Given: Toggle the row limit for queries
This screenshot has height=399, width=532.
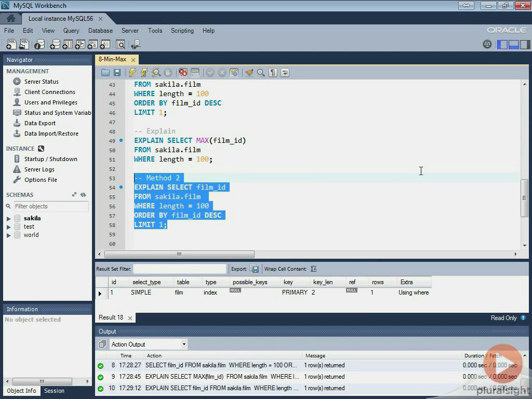Looking at the screenshot, I should pyautogui.click(x=195, y=72).
